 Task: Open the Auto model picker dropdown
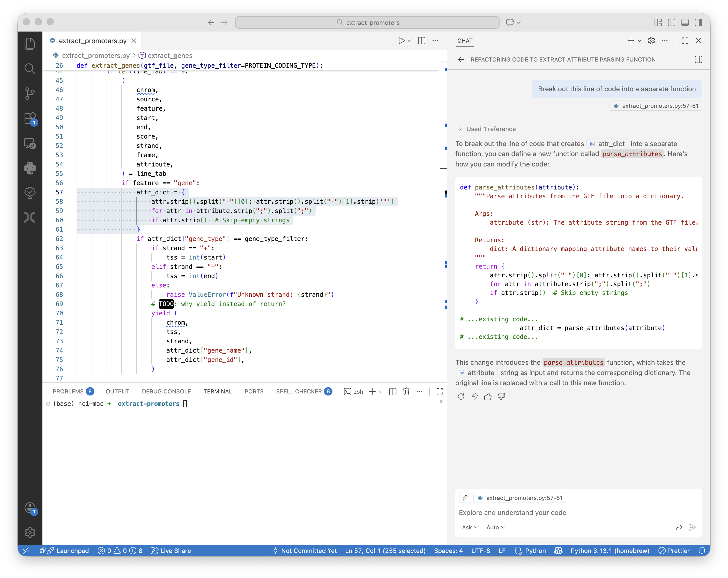click(x=495, y=527)
